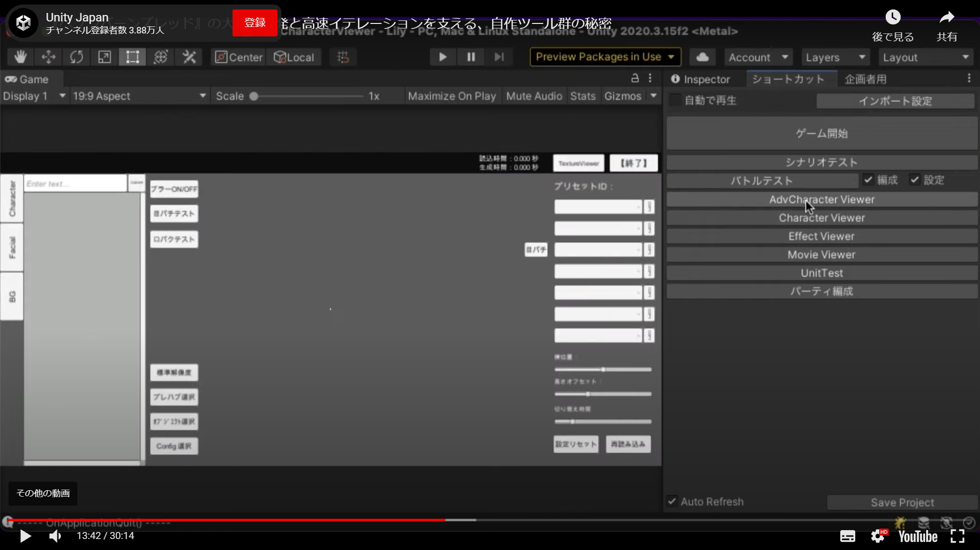This screenshot has width=980, height=550.
Task: Select the Hand tool in Unity toolbar
Action: click(x=20, y=57)
